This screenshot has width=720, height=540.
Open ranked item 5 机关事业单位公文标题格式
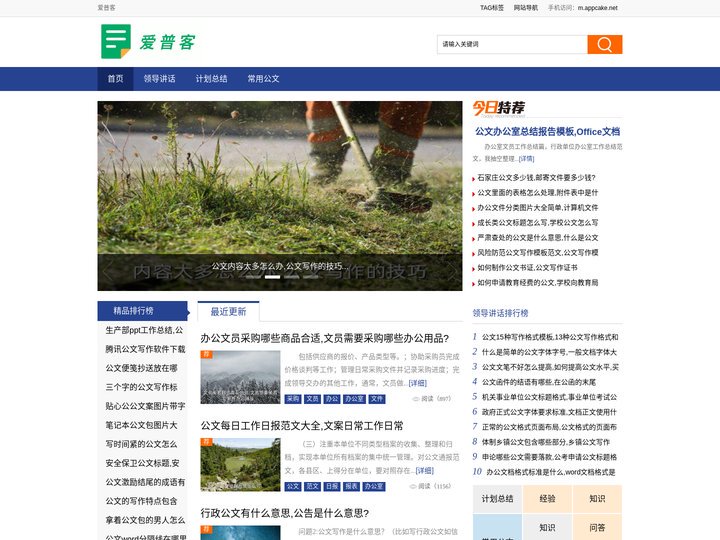pos(550,397)
